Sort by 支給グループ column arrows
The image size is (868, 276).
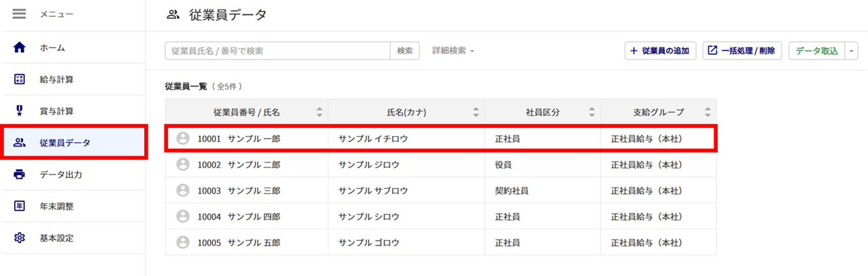pos(708,112)
